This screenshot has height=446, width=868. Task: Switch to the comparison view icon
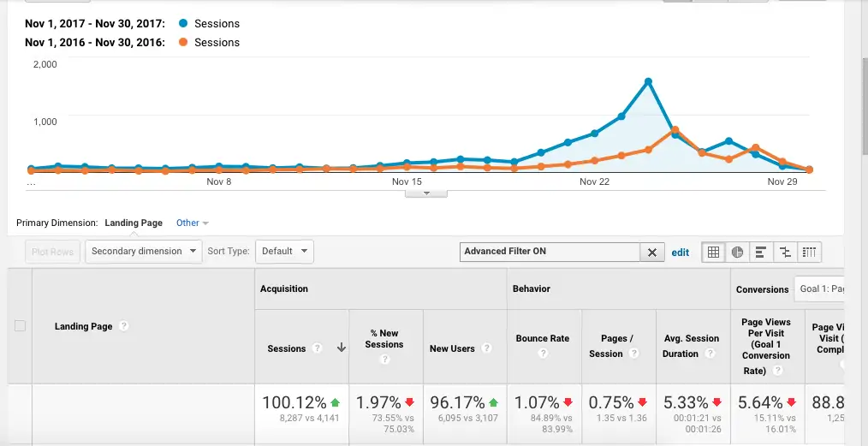(785, 252)
